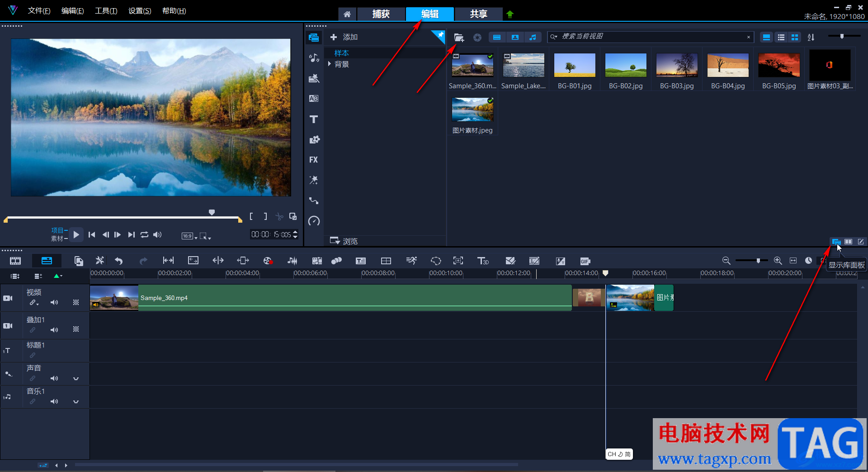The image size is (868, 472).
Task: Open the sort clips in library dropdown
Action: (x=811, y=38)
